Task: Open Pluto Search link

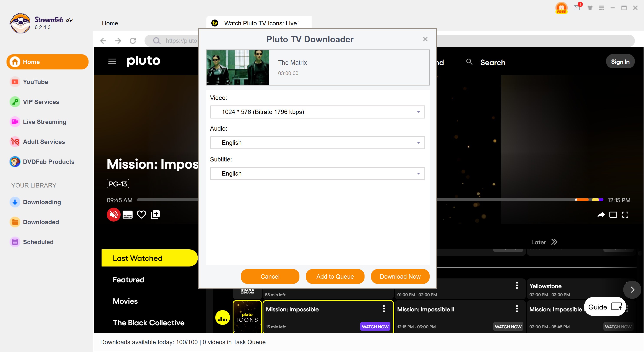Action: click(x=493, y=62)
